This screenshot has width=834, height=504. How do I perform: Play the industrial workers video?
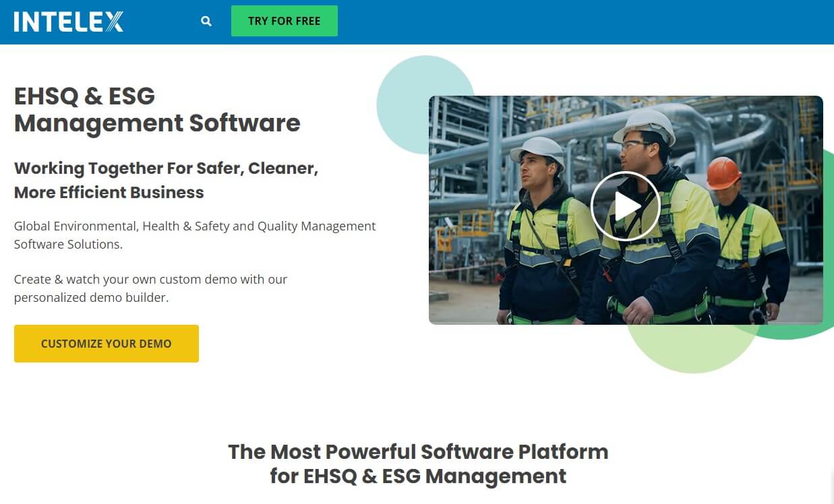coord(625,206)
